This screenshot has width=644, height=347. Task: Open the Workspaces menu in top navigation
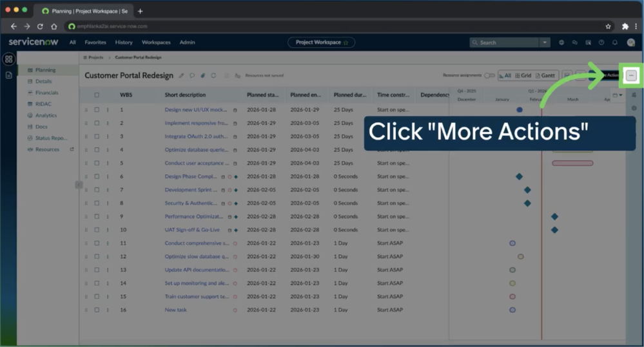[156, 42]
